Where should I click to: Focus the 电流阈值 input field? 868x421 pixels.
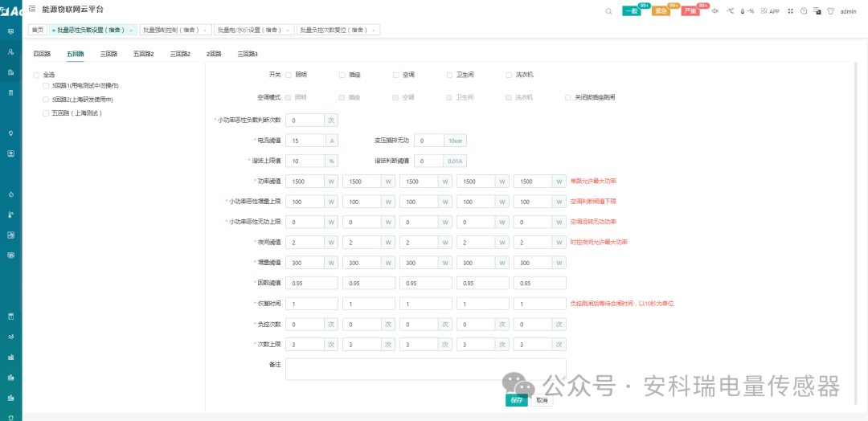305,141
